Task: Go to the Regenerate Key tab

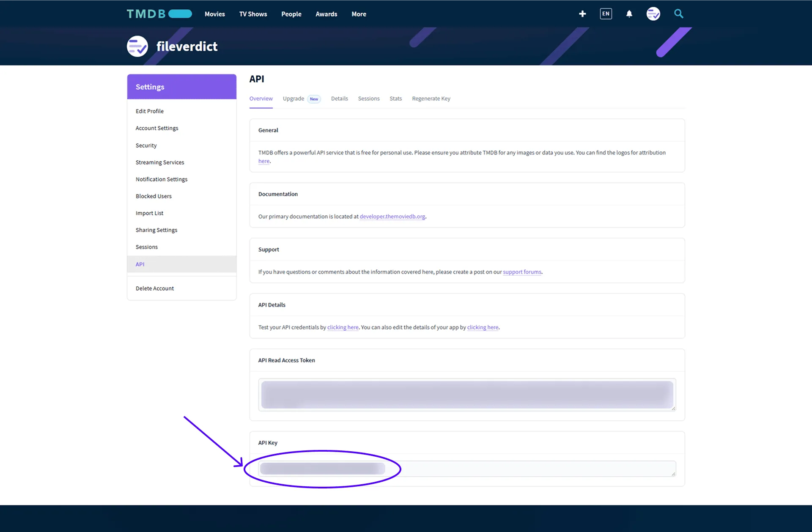Action: pyautogui.click(x=431, y=99)
